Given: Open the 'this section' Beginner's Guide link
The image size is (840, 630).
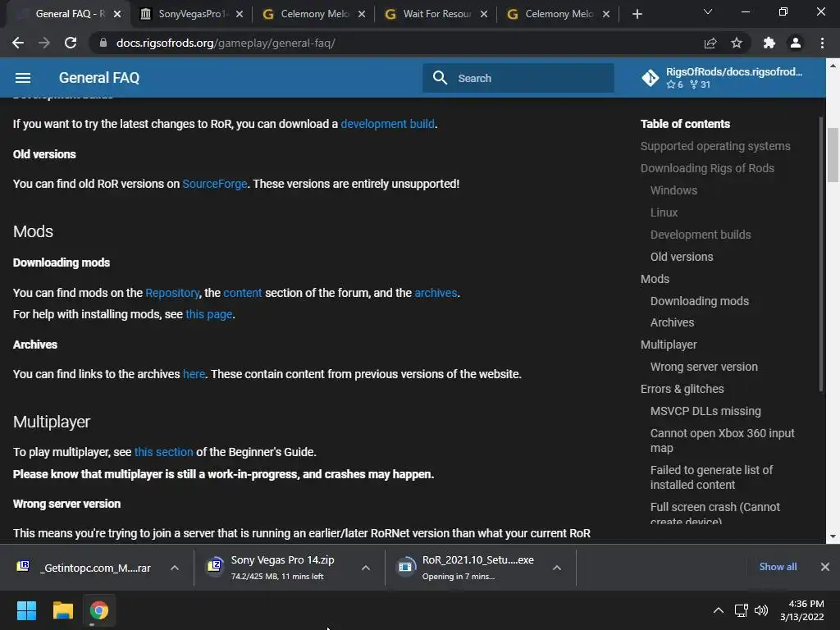Looking at the screenshot, I should (x=163, y=452).
